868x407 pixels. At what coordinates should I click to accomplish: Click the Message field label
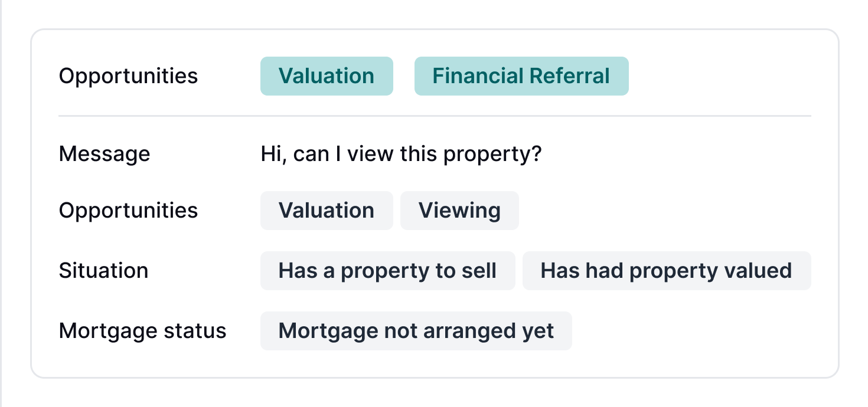(105, 153)
